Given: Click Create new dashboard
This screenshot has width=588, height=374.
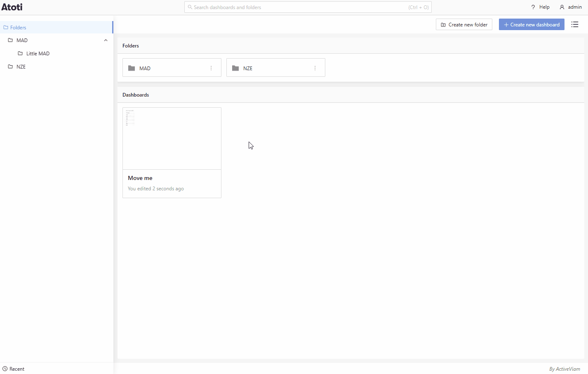Looking at the screenshot, I should [x=532, y=24].
